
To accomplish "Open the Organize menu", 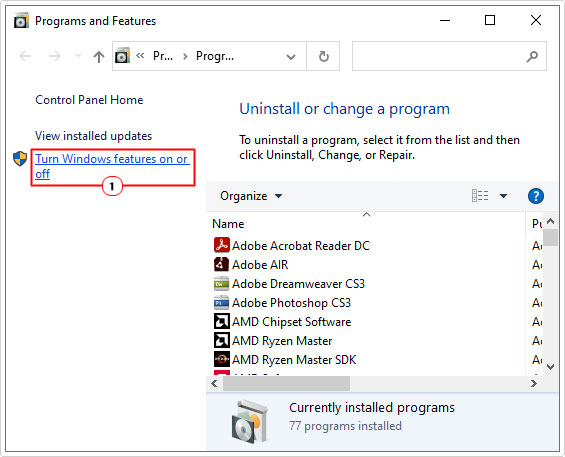I will click(251, 196).
